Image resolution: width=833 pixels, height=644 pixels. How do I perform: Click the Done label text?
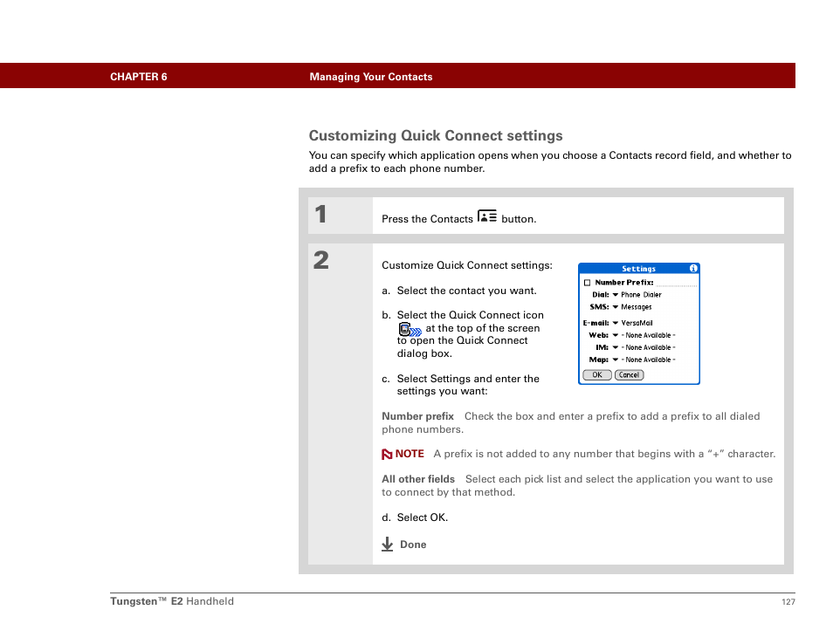[x=413, y=545]
